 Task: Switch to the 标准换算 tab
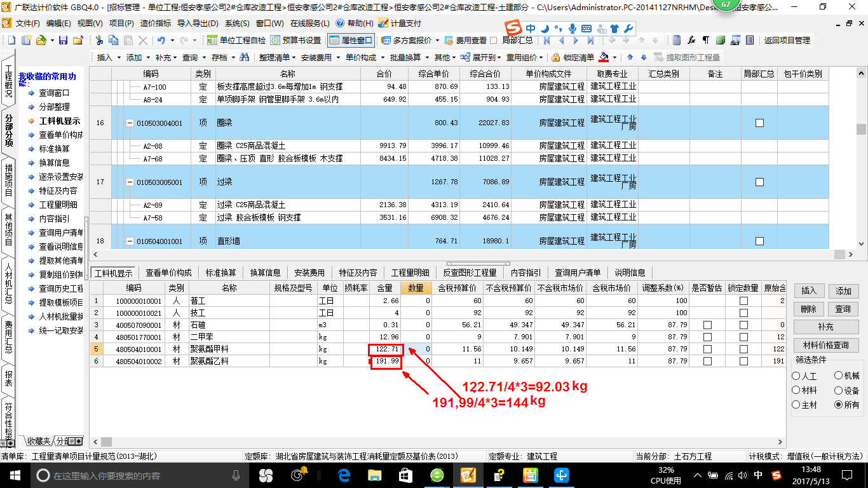pos(220,273)
